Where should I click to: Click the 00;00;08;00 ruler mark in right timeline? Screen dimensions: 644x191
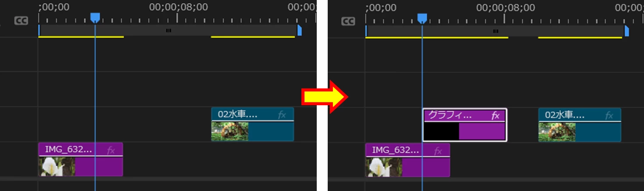(x=506, y=7)
